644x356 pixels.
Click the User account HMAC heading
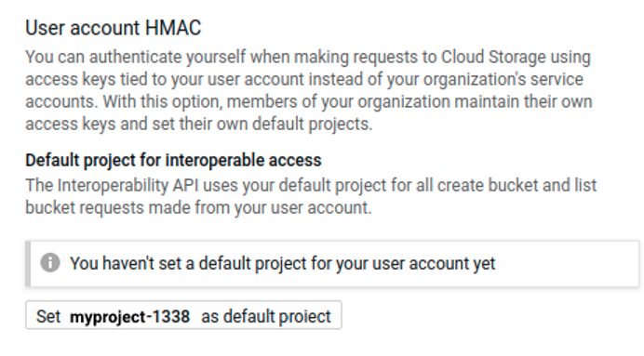[x=114, y=28]
